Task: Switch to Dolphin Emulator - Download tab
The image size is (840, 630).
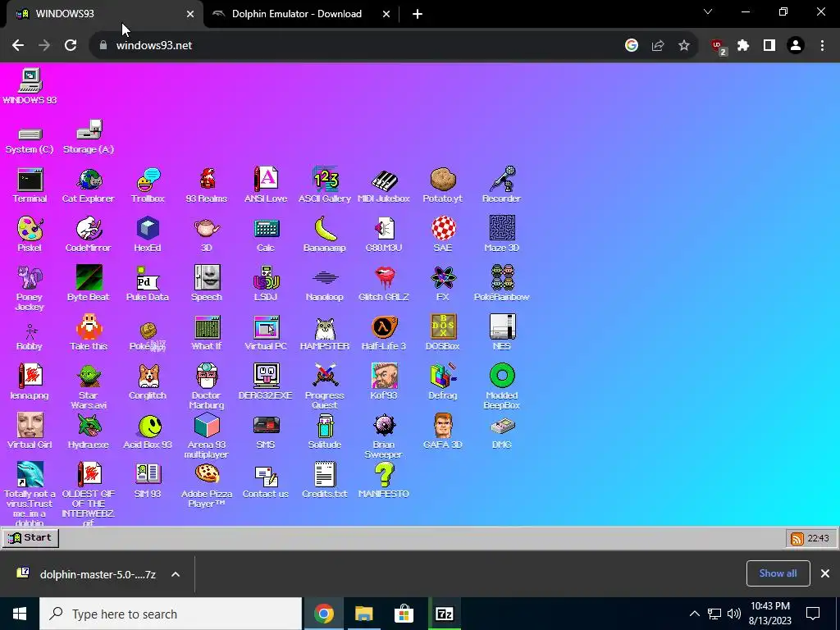Action: pyautogui.click(x=297, y=14)
